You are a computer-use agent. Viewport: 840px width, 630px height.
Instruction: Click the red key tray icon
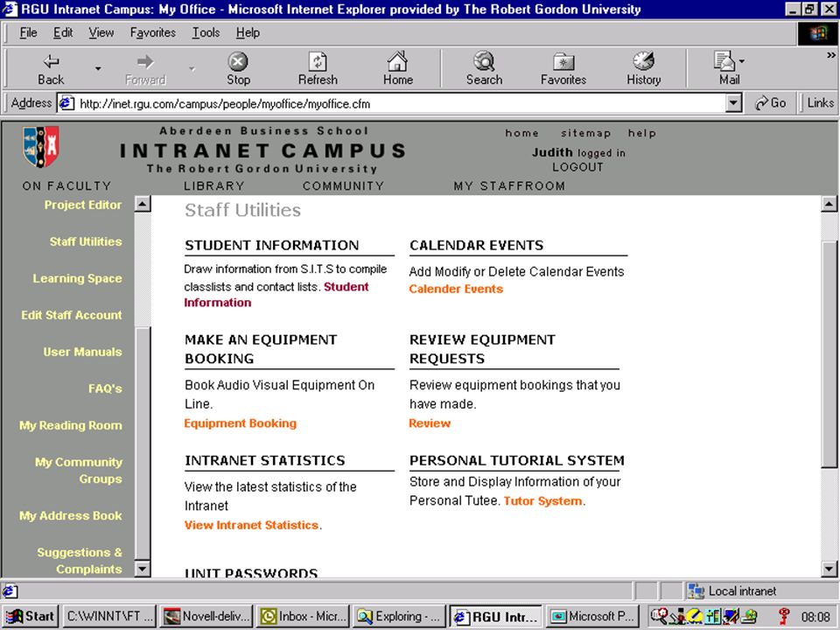pyautogui.click(x=784, y=617)
